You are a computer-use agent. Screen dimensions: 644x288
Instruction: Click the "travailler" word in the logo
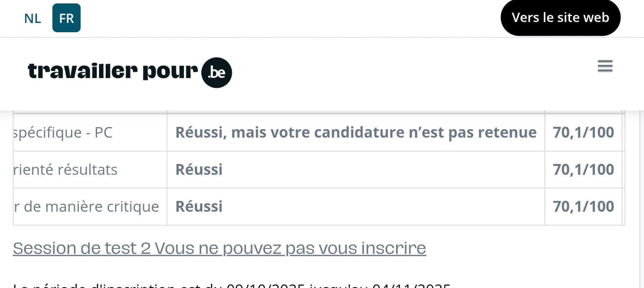pos(83,71)
